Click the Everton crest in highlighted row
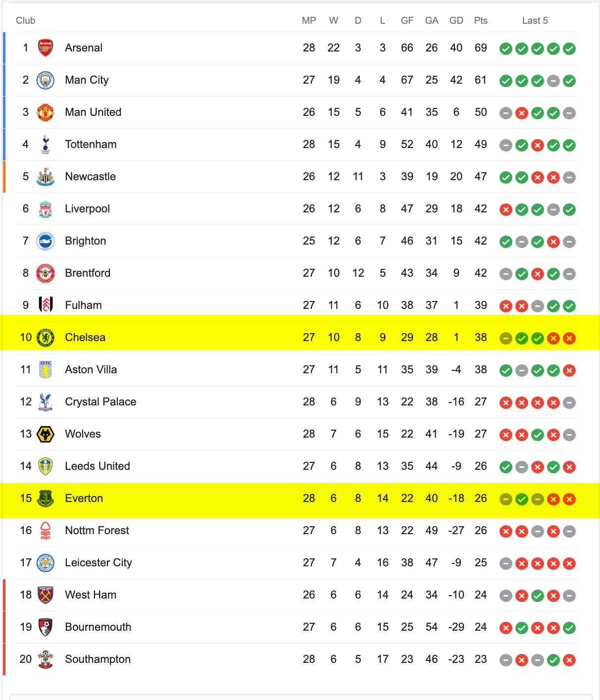Image resolution: width=600 pixels, height=700 pixels. pos(46,499)
